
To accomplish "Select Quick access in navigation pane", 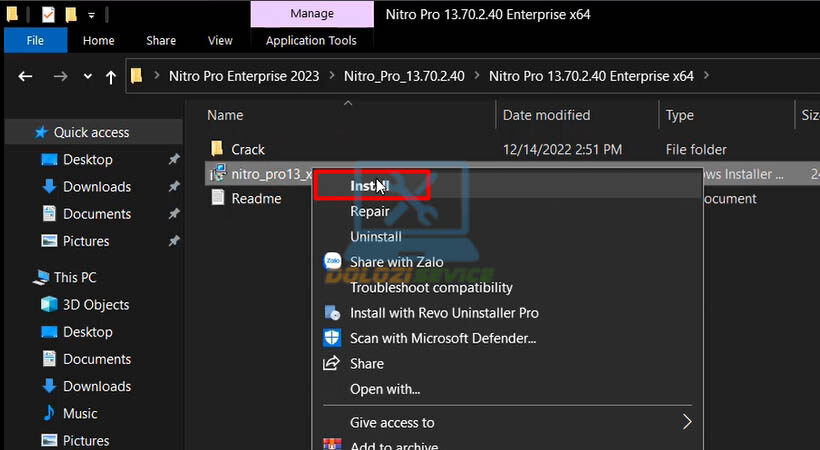I will point(91,132).
